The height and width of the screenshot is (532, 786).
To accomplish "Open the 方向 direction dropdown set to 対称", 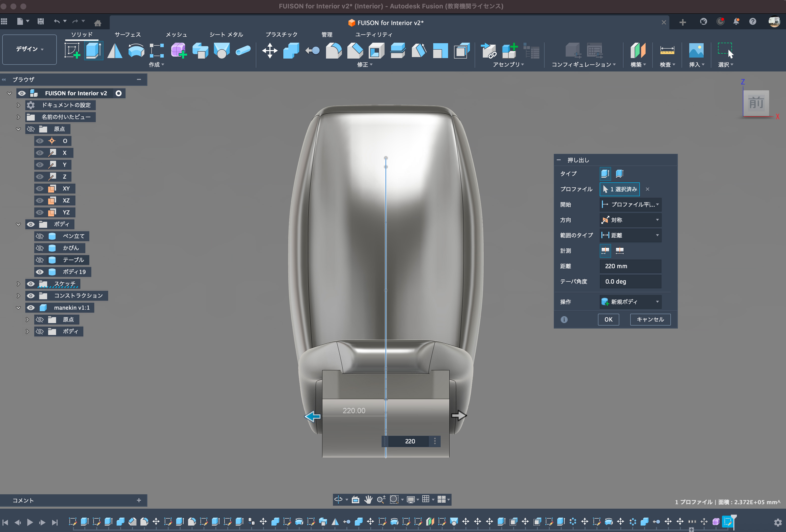I will (630, 220).
